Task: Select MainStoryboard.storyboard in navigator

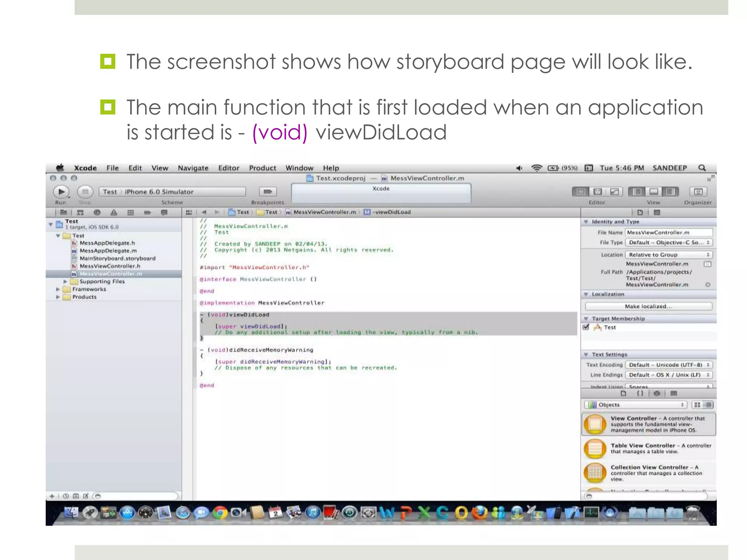Action: pyautogui.click(x=117, y=258)
